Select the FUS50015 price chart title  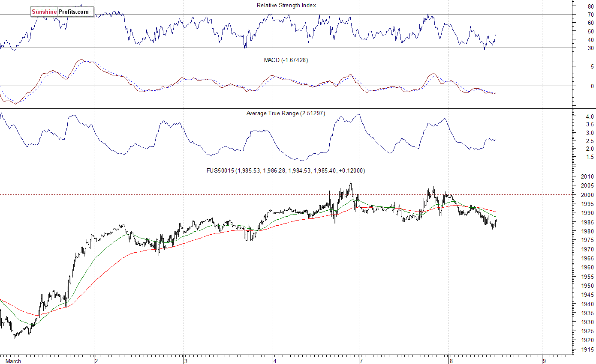tap(286, 170)
